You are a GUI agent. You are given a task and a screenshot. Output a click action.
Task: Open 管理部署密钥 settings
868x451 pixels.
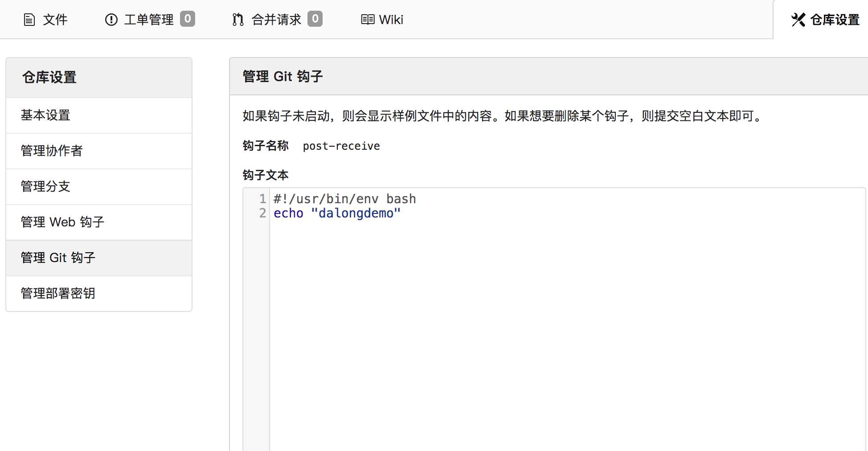point(99,293)
